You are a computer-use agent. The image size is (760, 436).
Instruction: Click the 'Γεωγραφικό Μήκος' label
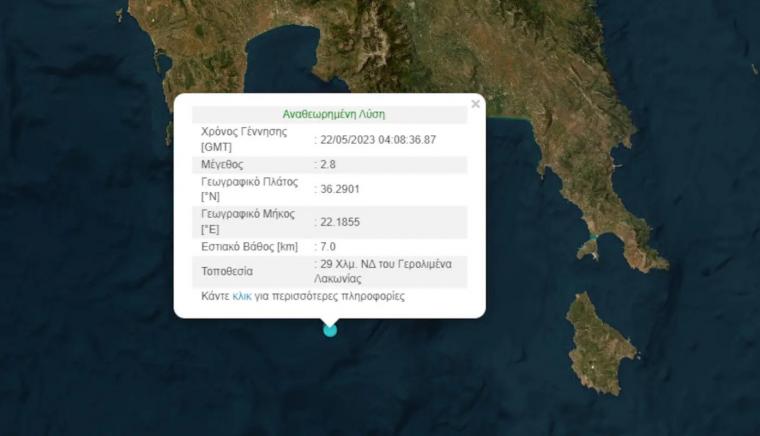(248, 214)
